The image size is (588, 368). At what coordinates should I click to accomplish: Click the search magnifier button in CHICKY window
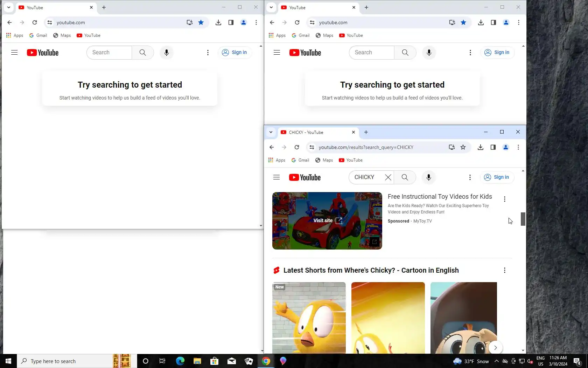(405, 177)
